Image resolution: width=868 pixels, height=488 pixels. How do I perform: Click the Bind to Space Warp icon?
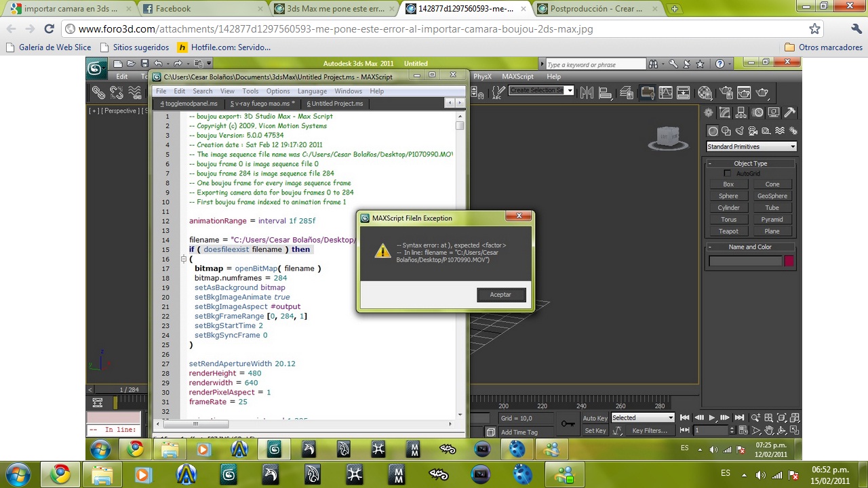point(135,92)
